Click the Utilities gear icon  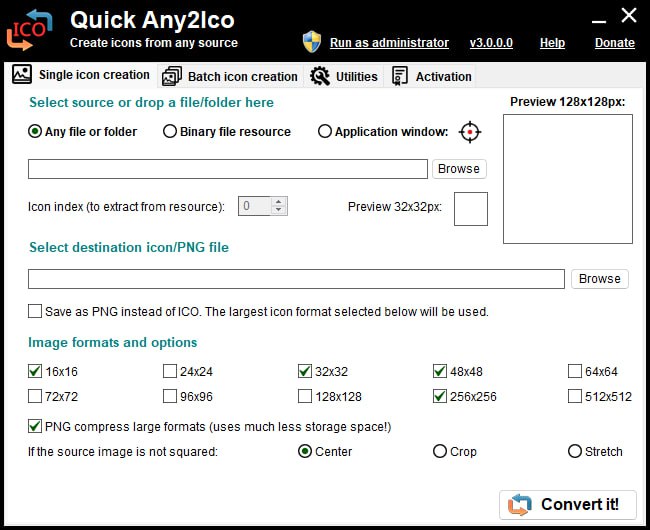(x=320, y=76)
